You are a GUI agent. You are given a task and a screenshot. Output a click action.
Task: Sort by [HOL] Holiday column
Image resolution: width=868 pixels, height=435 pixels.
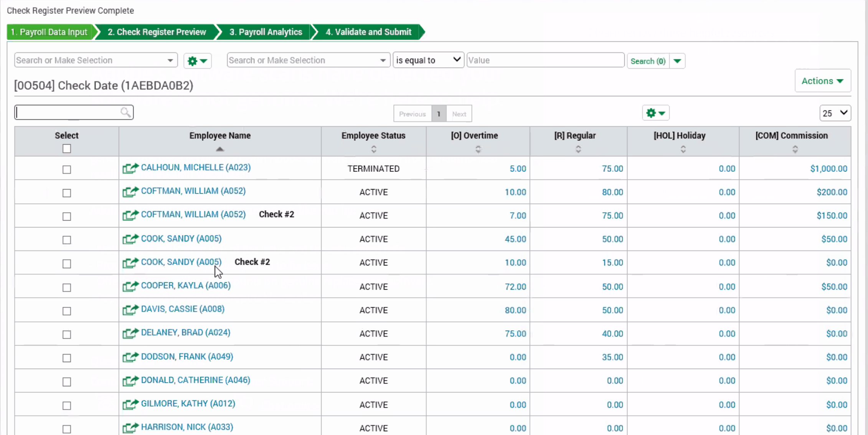pos(683,149)
